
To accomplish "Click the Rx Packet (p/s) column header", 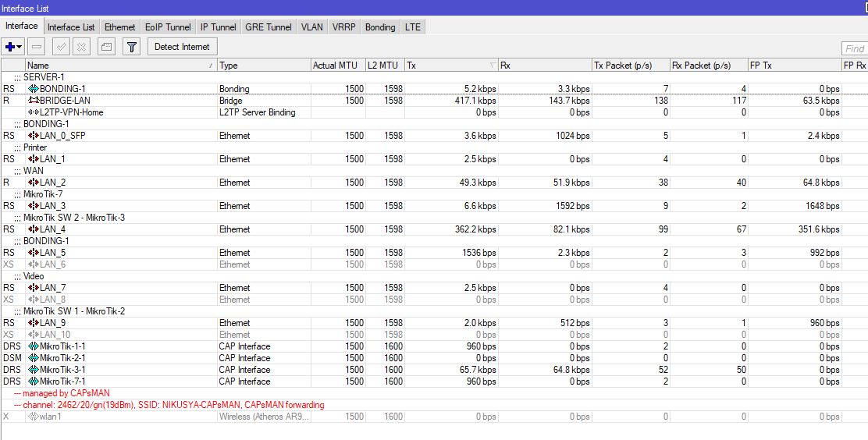I will [709, 66].
